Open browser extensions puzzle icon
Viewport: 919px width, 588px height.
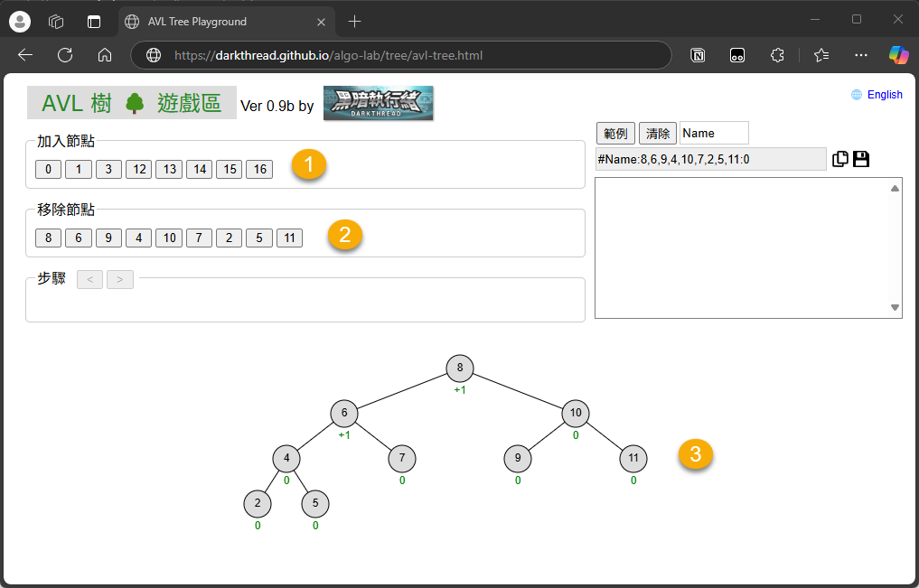pyautogui.click(x=777, y=55)
